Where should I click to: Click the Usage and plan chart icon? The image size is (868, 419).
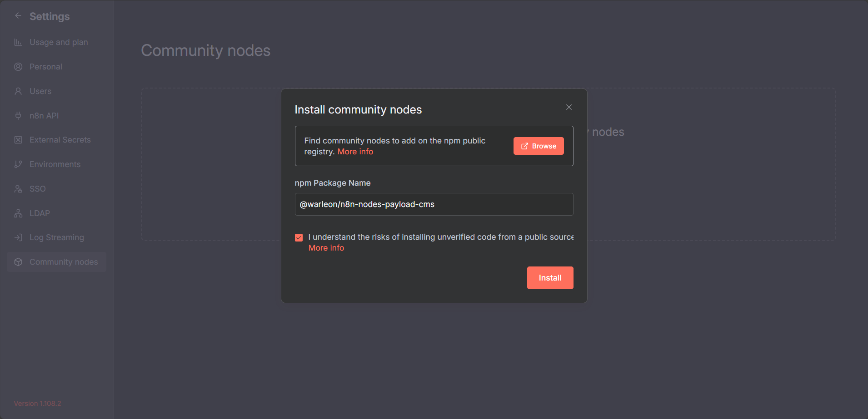(x=18, y=42)
